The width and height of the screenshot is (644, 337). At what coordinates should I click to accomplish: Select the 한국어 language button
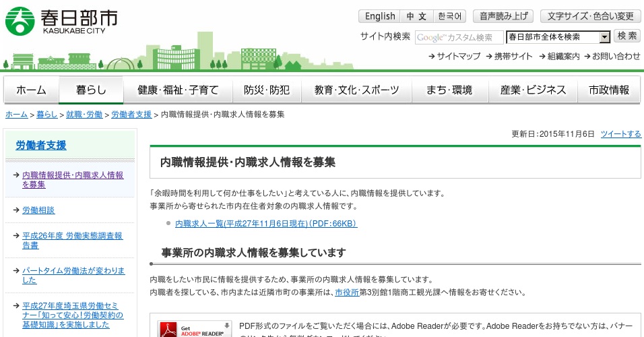[x=450, y=16]
